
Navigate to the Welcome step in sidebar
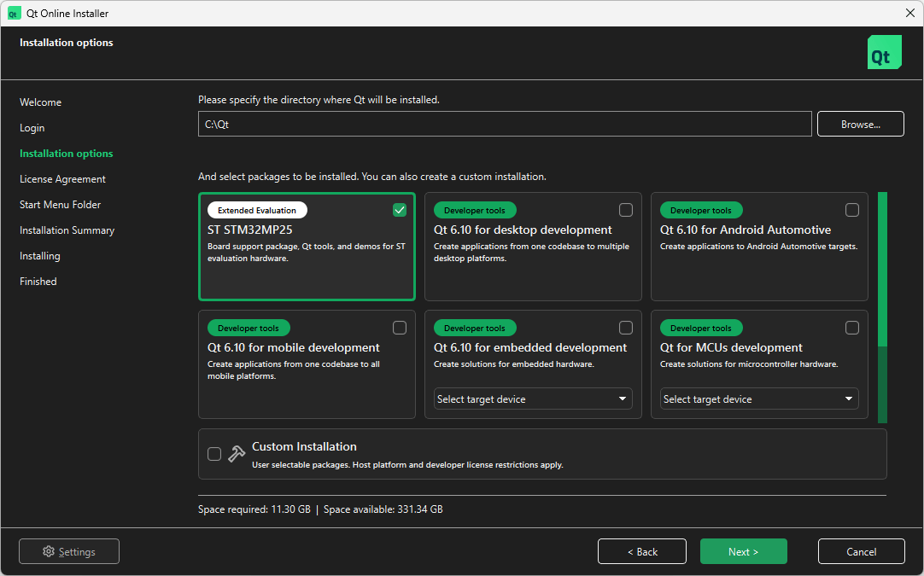click(40, 102)
